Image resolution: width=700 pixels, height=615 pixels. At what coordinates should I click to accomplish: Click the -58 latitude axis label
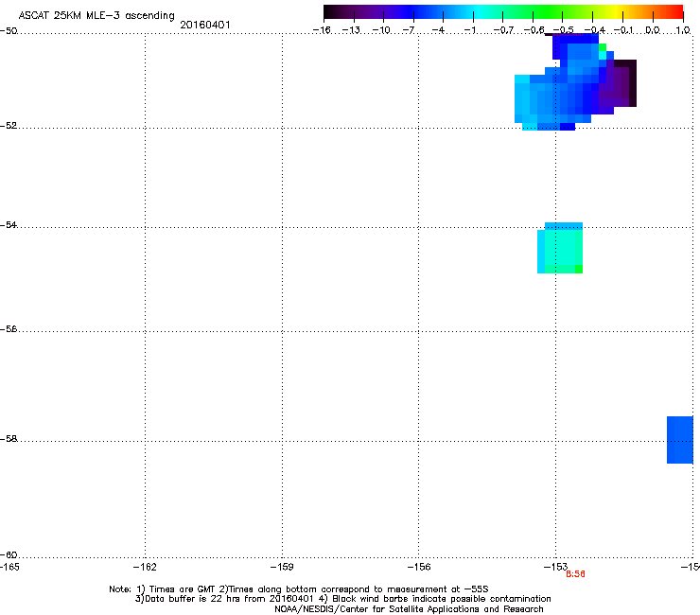9,439
